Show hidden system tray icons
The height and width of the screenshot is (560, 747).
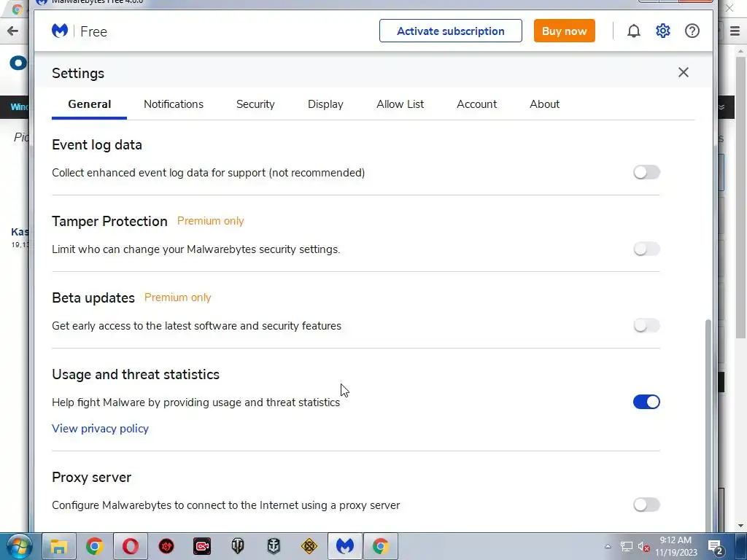pos(608,547)
